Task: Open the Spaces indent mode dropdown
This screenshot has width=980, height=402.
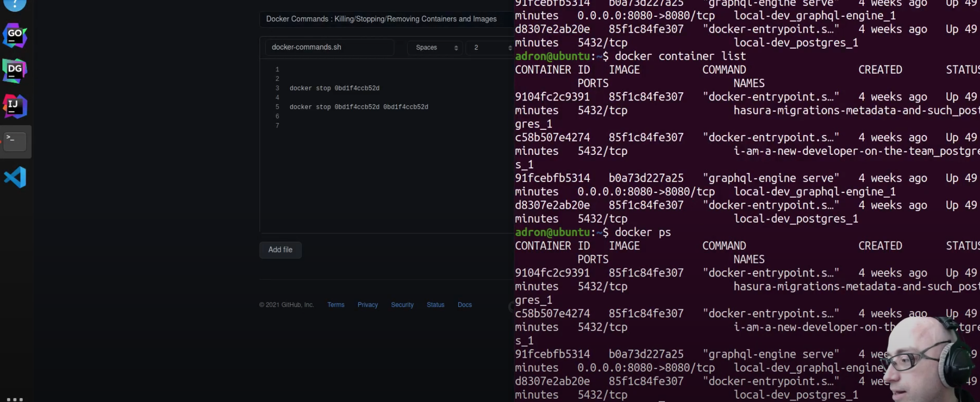Action: pos(435,48)
